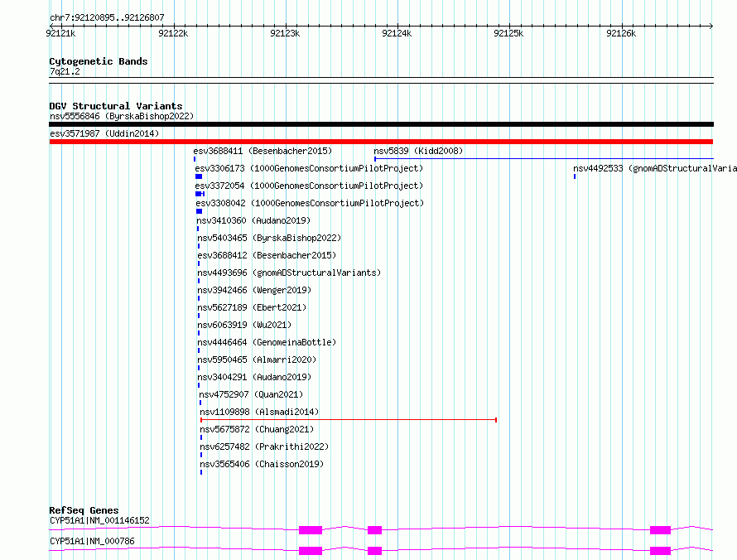
Task: Click the esv3308042 blue variant block
Action: 199,211
